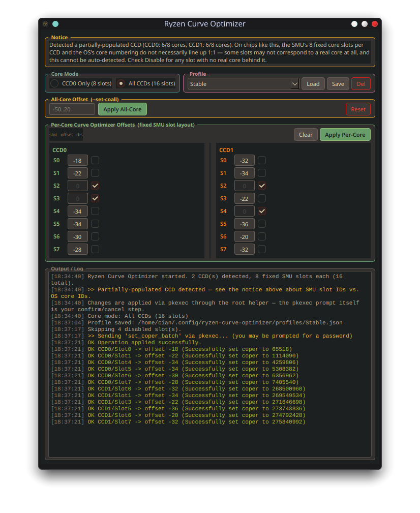Click CCD1 S4 offset field

click(x=245, y=212)
